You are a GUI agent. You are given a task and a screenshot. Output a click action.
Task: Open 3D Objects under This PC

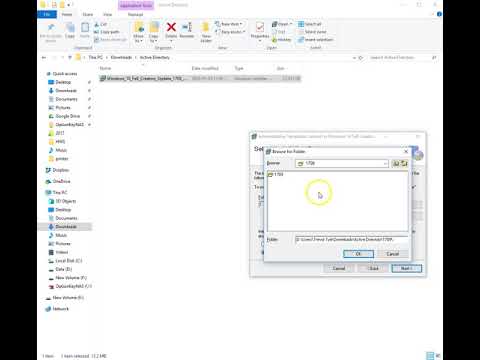coord(65,201)
